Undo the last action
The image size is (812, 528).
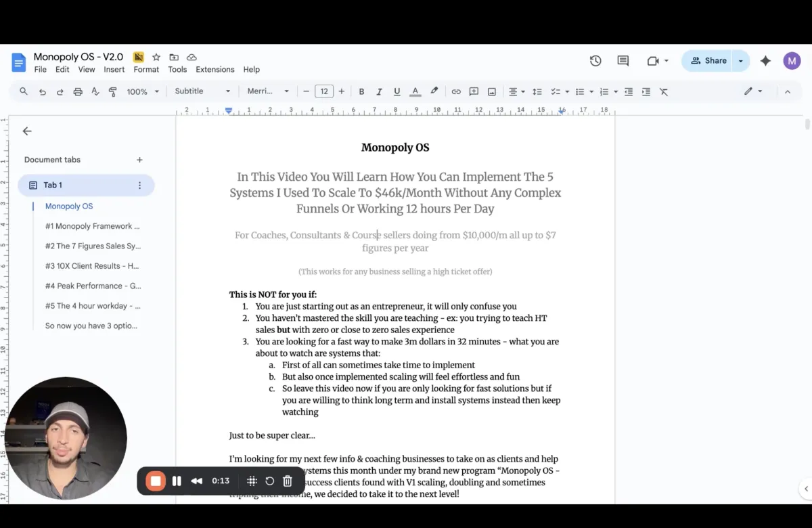point(43,91)
